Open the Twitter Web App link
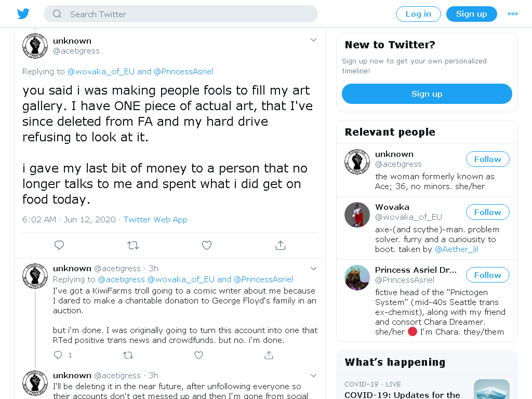Screen dimensions: 532x399 click(155, 220)
